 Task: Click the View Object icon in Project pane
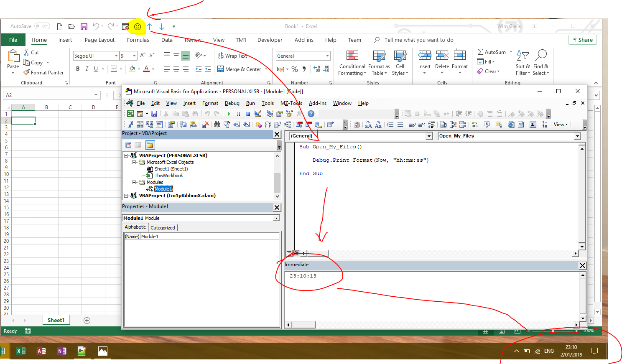[138, 145]
